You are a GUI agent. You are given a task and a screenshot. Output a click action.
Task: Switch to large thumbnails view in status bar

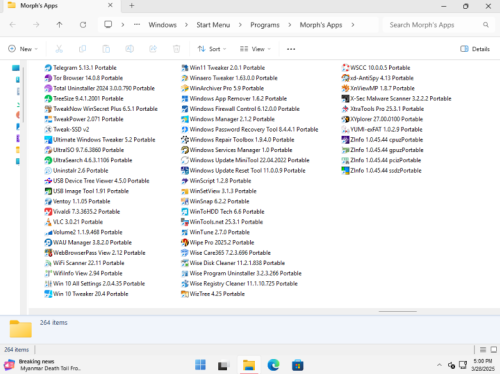pyautogui.click(x=494, y=350)
